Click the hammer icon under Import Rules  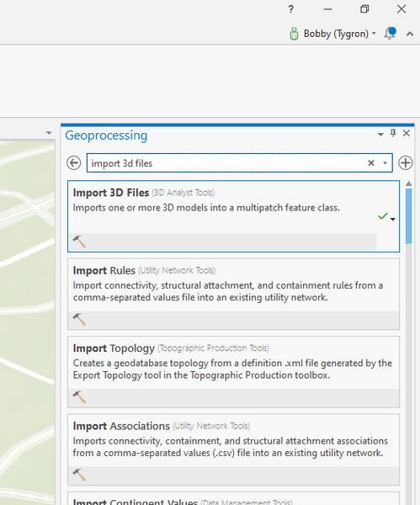(x=79, y=319)
